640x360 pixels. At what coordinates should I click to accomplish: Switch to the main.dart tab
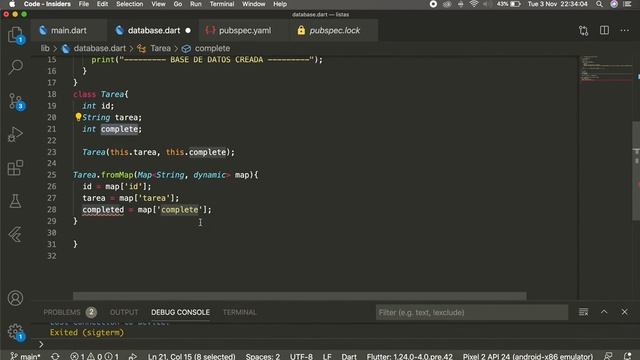[69, 31]
